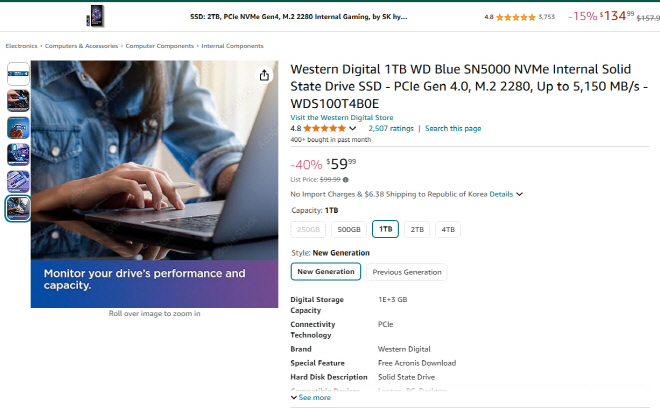Select the 4TB capacity option
Viewport: 660px width, 410px height.
tap(448, 229)
